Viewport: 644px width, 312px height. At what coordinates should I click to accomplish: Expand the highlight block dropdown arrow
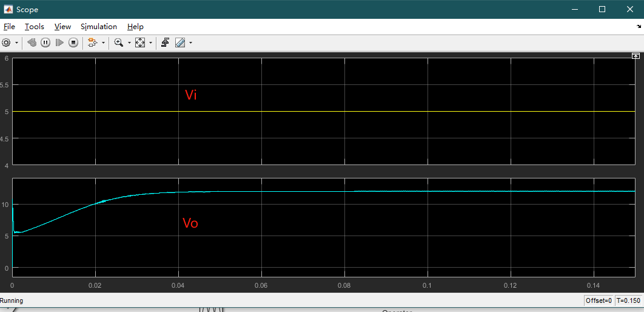click(x=103, y=42)
